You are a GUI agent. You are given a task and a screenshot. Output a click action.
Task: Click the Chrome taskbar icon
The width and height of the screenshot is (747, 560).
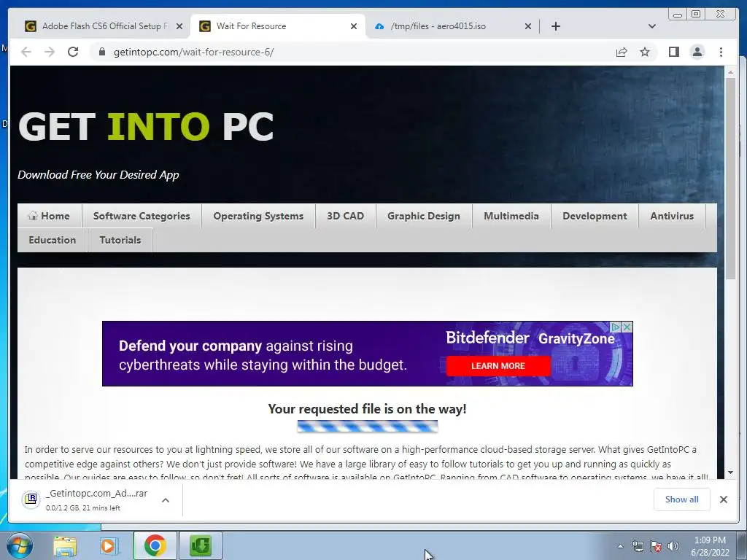155,545
